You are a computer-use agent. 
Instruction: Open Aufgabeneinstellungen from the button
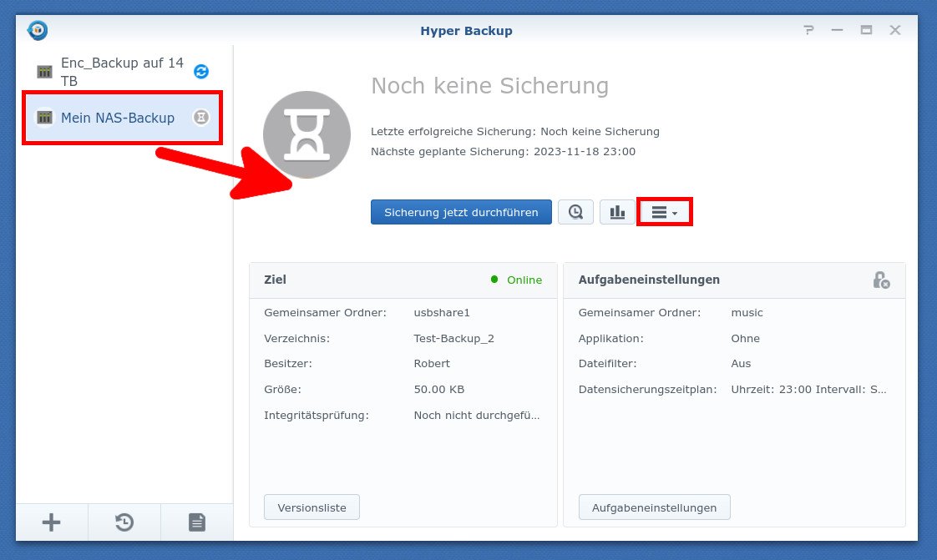[x=654, y=507]
